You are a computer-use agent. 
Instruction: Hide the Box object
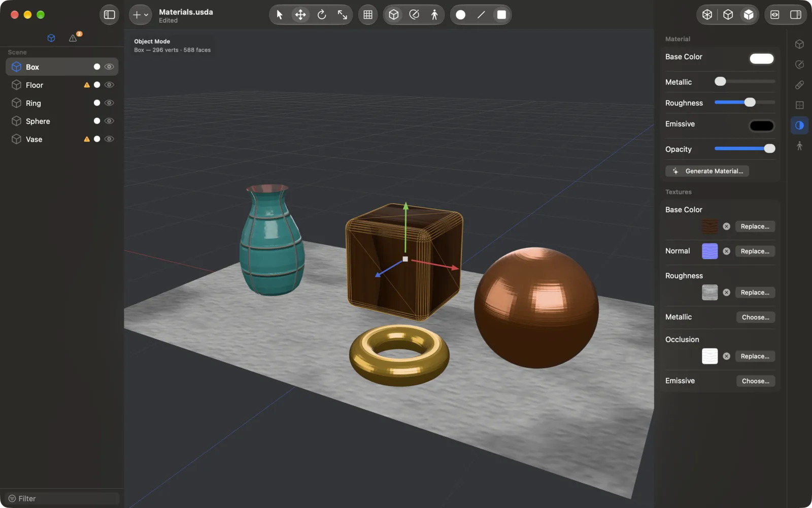pos(109,67)
